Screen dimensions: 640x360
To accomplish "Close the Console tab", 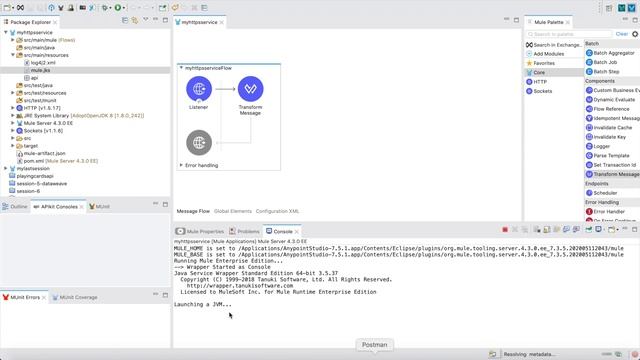I will point(297,231).
